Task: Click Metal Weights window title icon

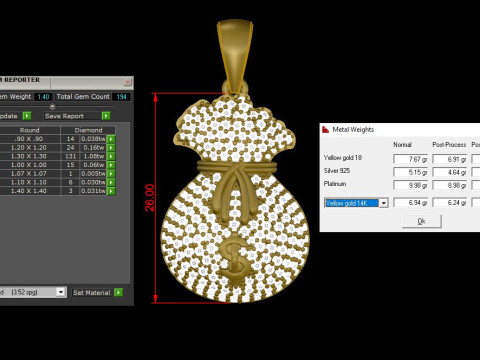Action: 326,130
